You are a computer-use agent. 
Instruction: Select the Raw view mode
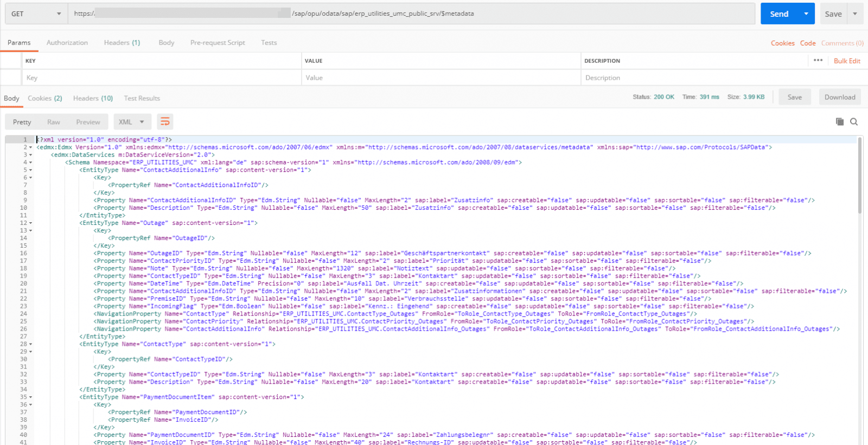point(54,122)
